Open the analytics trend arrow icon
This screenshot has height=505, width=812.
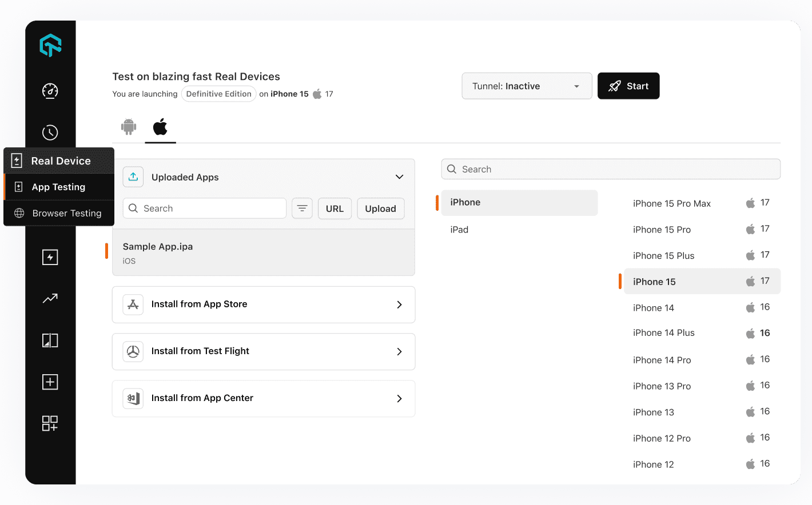50,298
